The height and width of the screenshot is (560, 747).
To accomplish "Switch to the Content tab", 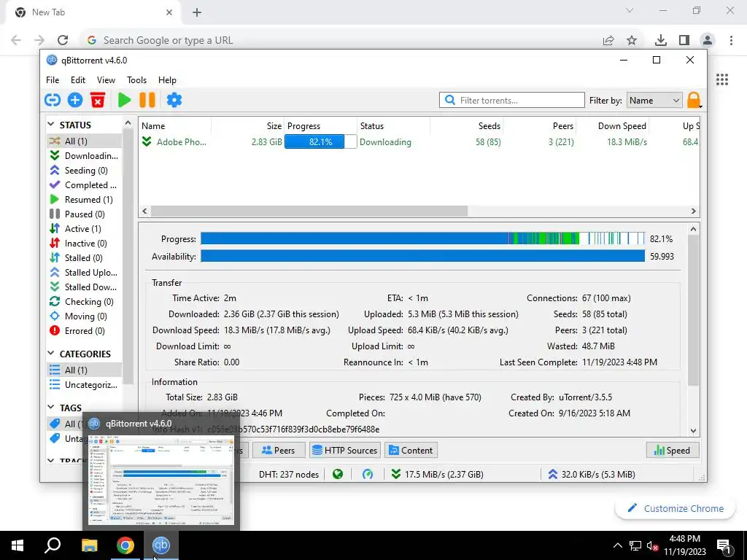I will (x=411, y=451).
